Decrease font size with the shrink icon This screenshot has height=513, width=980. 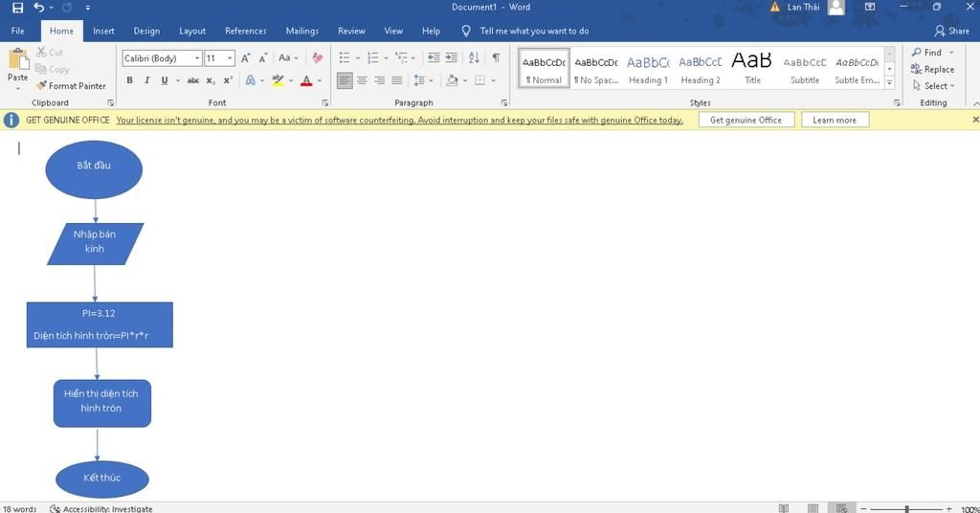click(x=263, y=58)
